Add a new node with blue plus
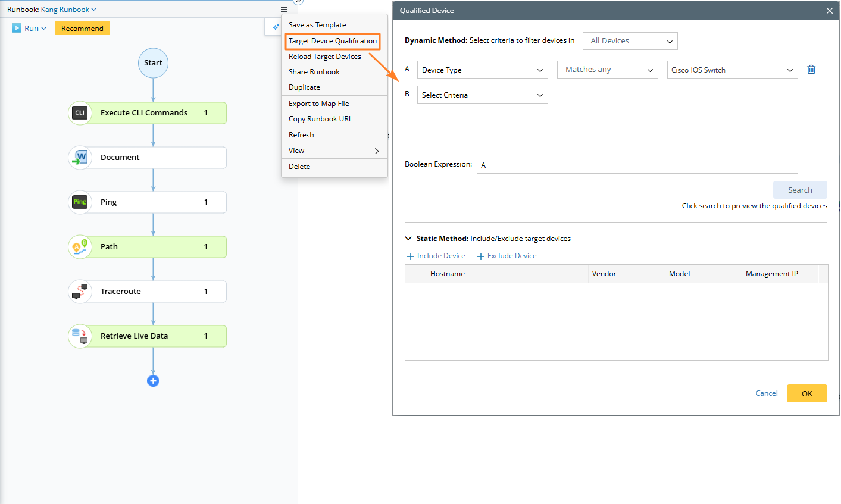The width and height of the screenshot is (841, 504). tap(153, 381)
